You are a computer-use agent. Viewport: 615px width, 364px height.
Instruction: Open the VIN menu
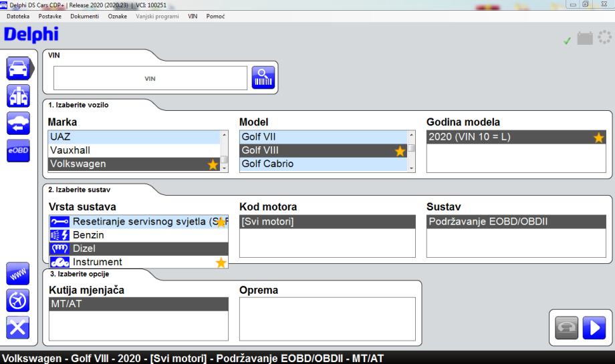coord(193,17)
